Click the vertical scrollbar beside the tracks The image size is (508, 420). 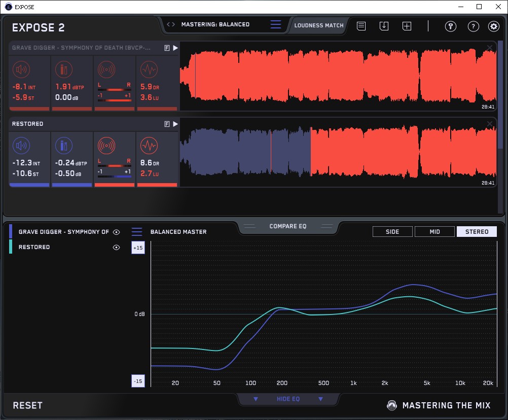point(500,95)
